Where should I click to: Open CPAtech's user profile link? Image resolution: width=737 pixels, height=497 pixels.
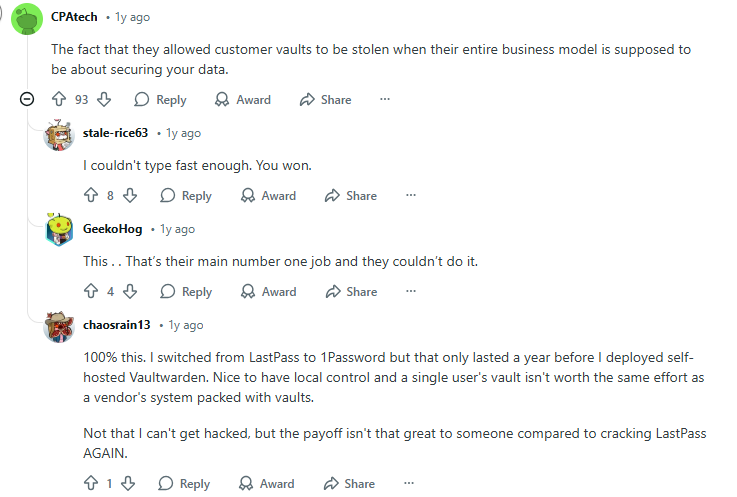pos(73,17)
